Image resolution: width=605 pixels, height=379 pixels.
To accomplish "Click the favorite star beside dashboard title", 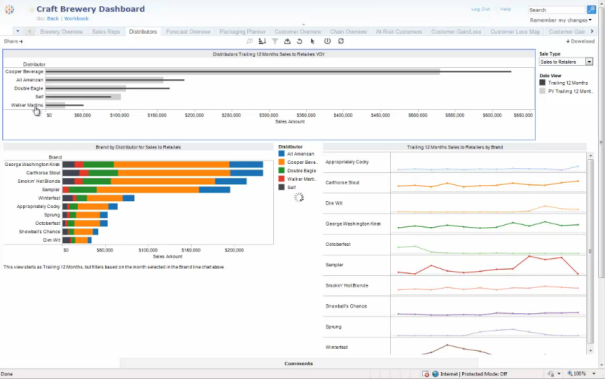I will (32, 10).
